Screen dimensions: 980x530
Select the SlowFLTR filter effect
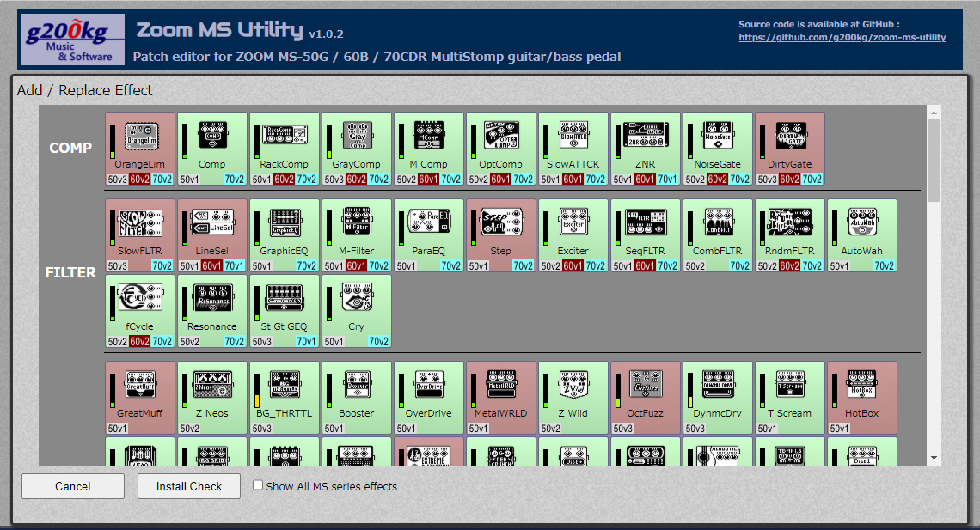click(x=140, y=235)
